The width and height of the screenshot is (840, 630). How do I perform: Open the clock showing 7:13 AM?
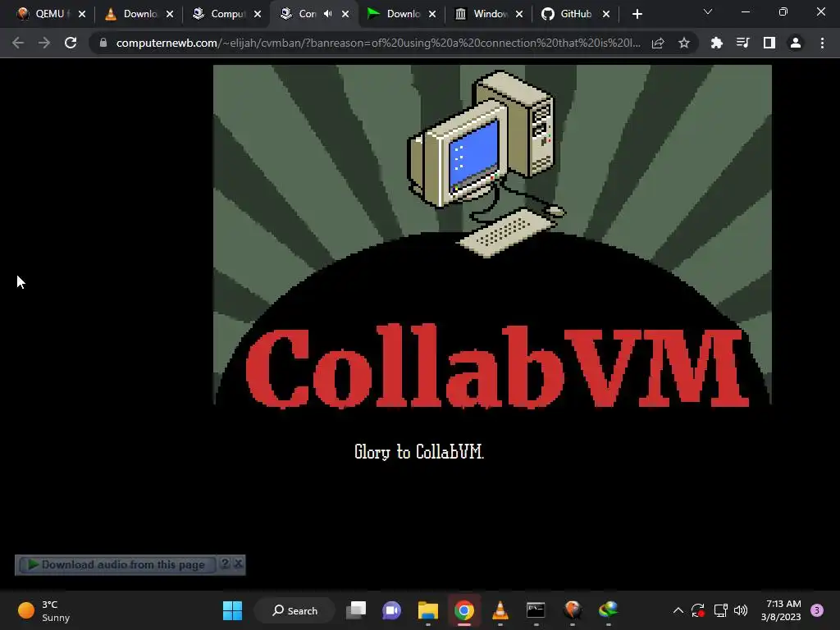tap(781, 610)
